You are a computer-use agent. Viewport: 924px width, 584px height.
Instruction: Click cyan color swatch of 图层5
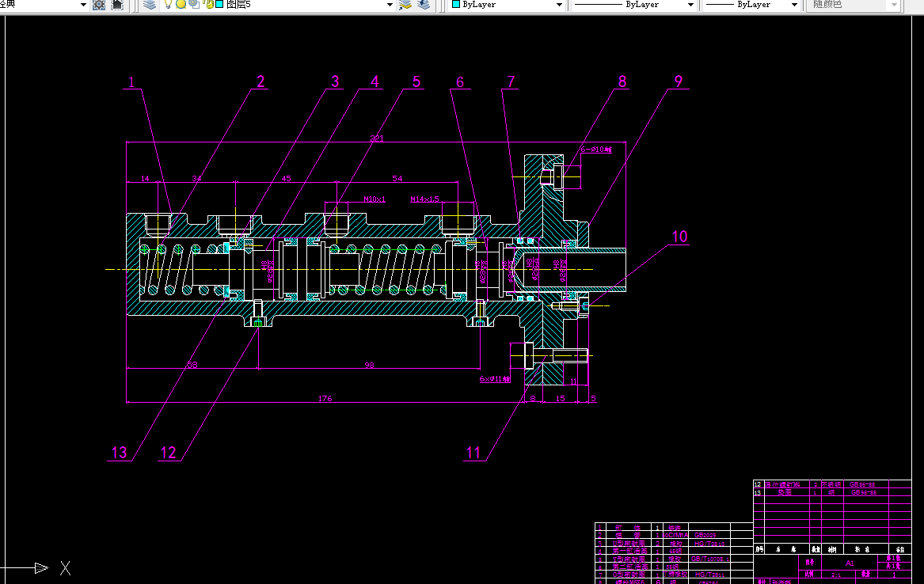pyautogui.click(x=219, y=4)
